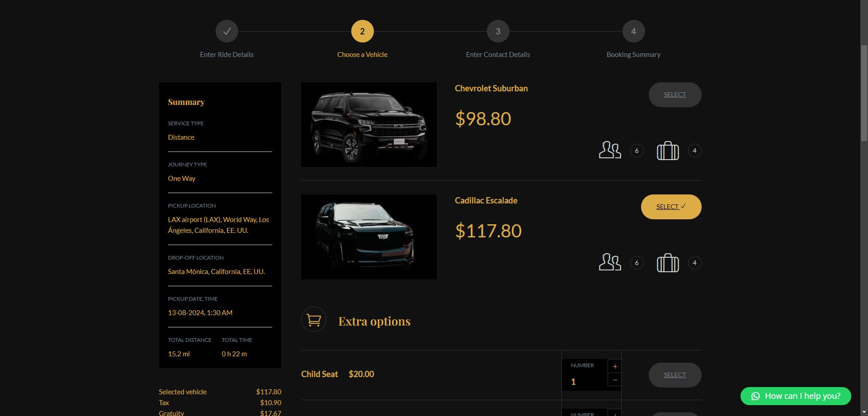The width and height of the screenshot is (868, 416).
Task: Go to Booking Summary step
Action: pyautogui.click(x=633, y=55)
